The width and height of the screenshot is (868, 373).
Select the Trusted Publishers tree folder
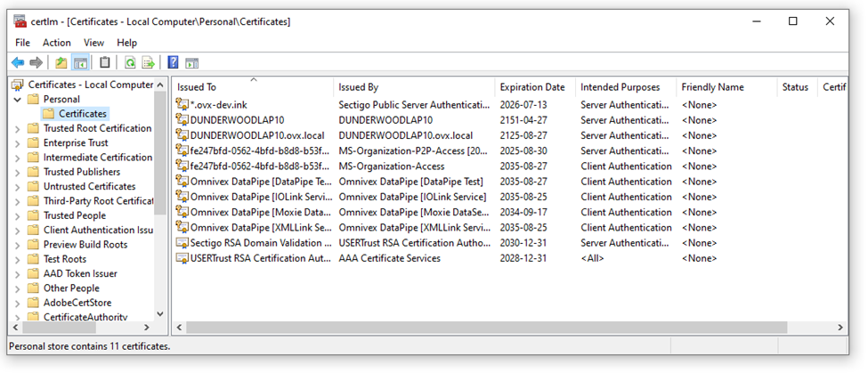click(81, 172)
